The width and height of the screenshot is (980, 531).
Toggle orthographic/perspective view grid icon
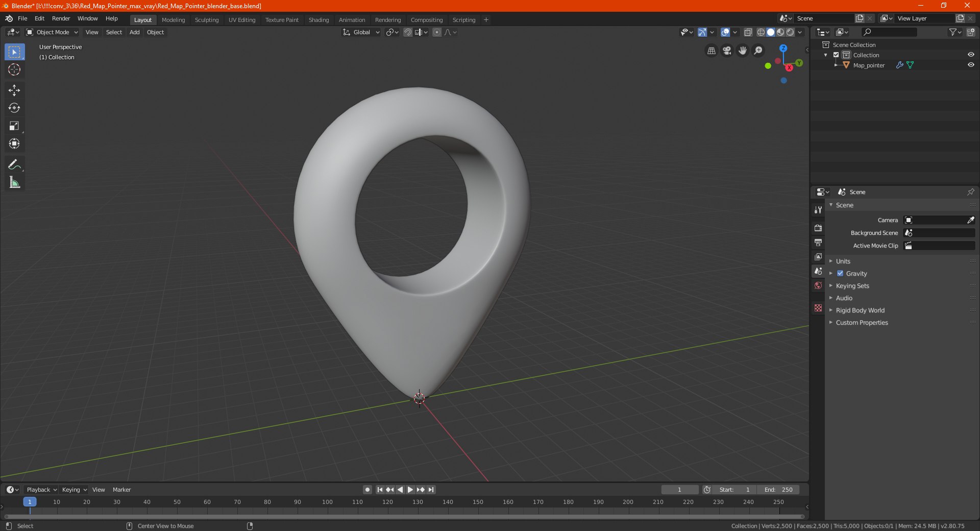(x=711, y=51)
